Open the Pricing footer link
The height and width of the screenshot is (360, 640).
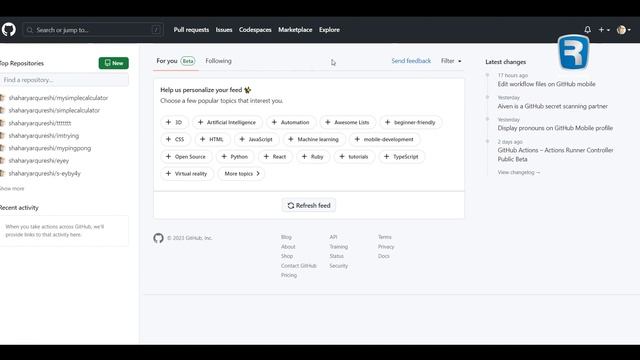tap(289, 275)
